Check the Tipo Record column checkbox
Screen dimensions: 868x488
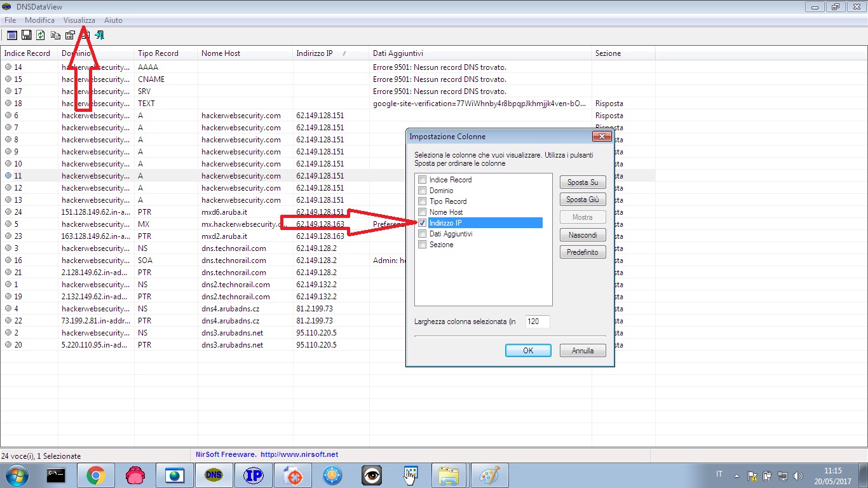tap(422, 201)
